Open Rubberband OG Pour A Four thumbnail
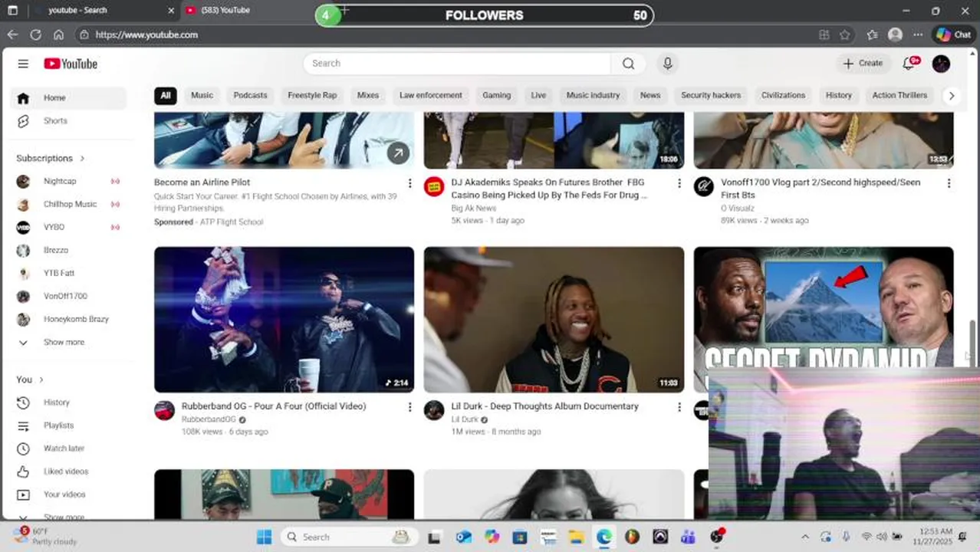Image resolution: width=980 pixels, height=552 pixels. coord(284,320)
